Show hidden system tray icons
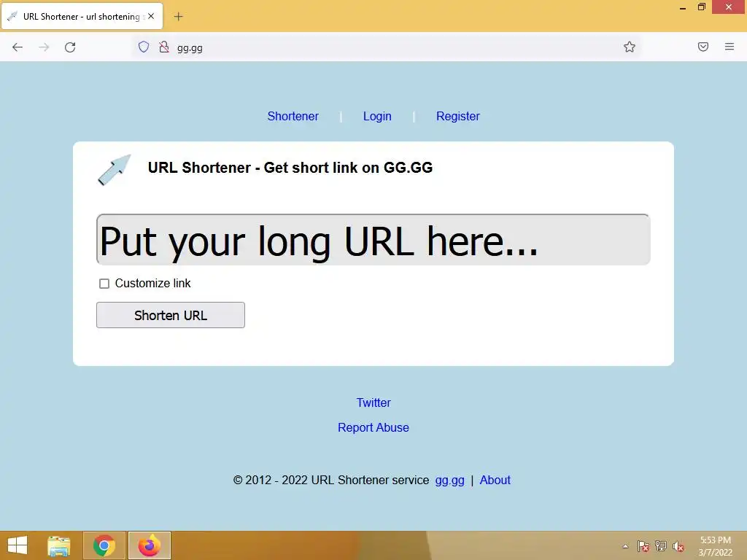 625,546
